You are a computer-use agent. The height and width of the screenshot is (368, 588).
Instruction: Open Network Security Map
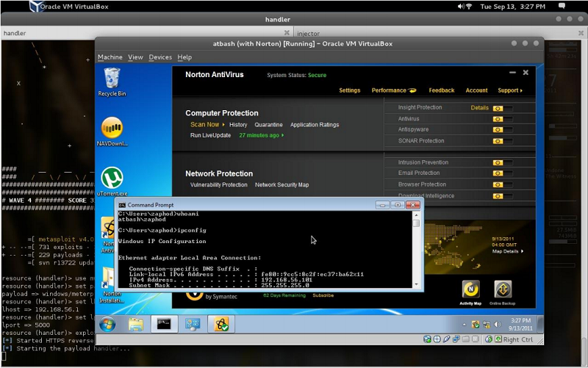pyautogui.click(x=282, y=185)
